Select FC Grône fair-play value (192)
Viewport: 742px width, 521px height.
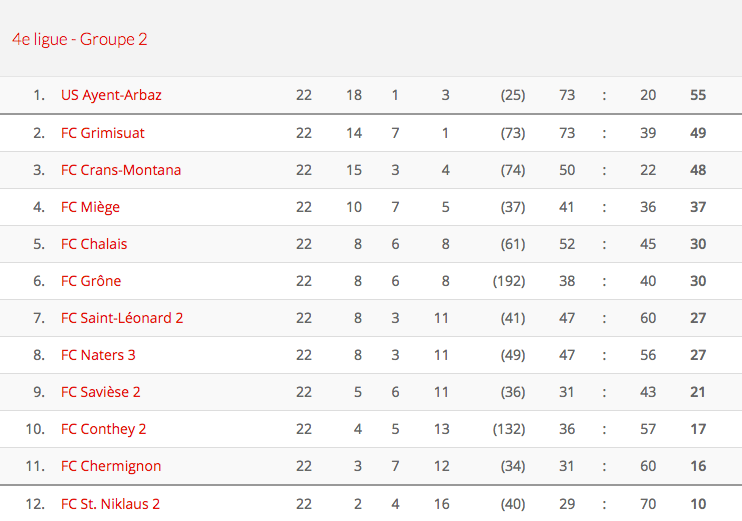(509, 281)
